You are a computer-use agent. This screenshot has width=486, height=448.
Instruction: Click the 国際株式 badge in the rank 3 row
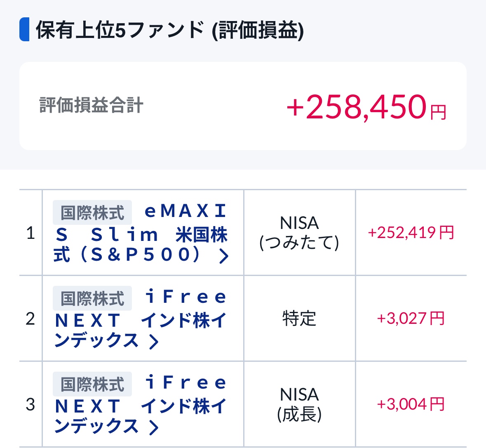[92, 384]
